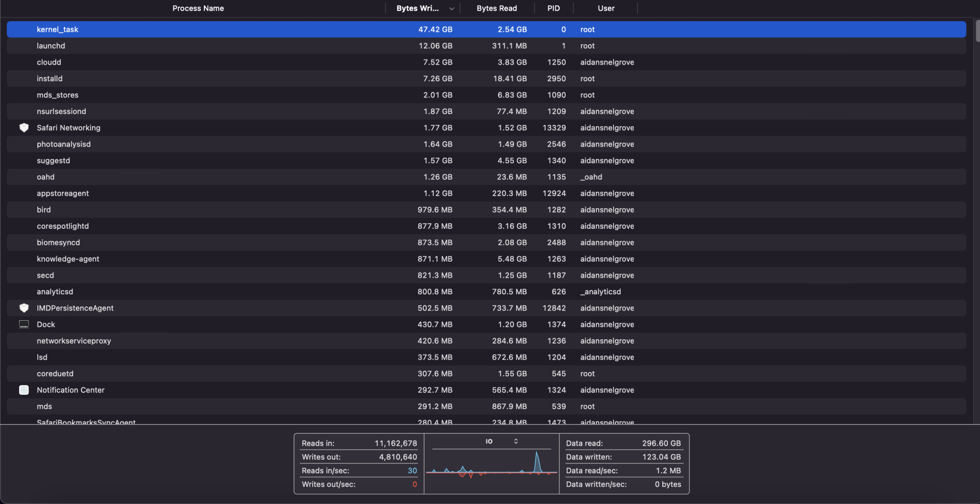Click the Writes out/sec label
980x504 pixels.
(329, 484)
